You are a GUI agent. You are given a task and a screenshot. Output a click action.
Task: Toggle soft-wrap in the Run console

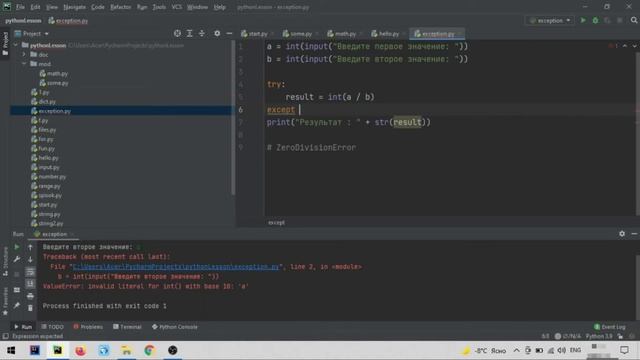point(30,272)
